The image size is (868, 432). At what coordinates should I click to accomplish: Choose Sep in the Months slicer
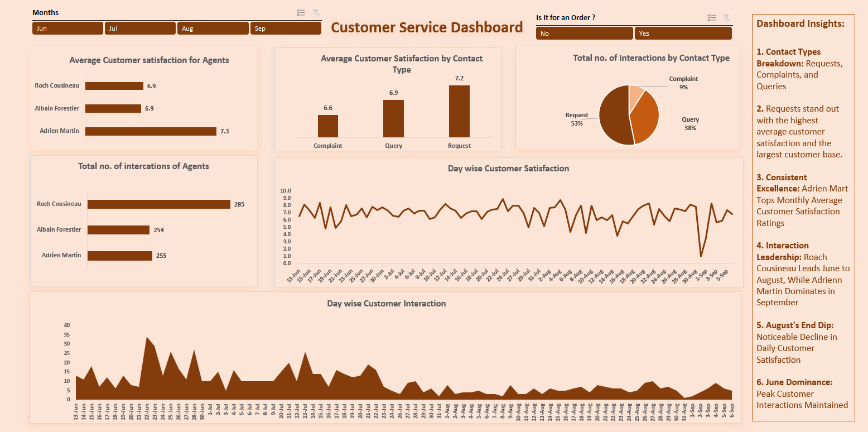click(x=286, y=28)
